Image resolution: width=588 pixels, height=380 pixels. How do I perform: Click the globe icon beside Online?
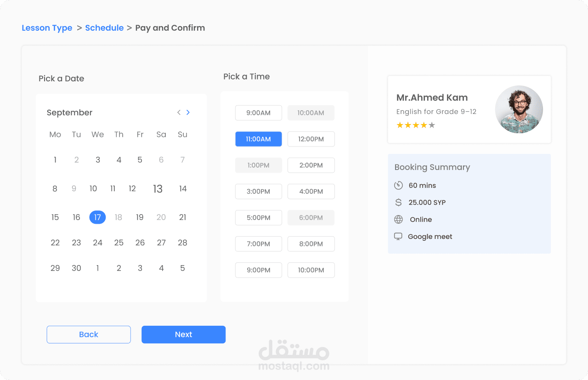point(398,220)
